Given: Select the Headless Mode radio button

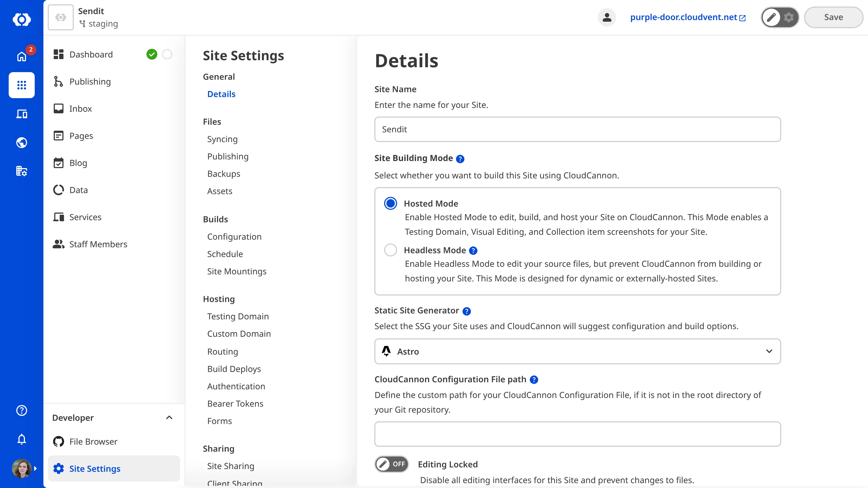Looking at the screenshot, I should (x=391, y=250).
